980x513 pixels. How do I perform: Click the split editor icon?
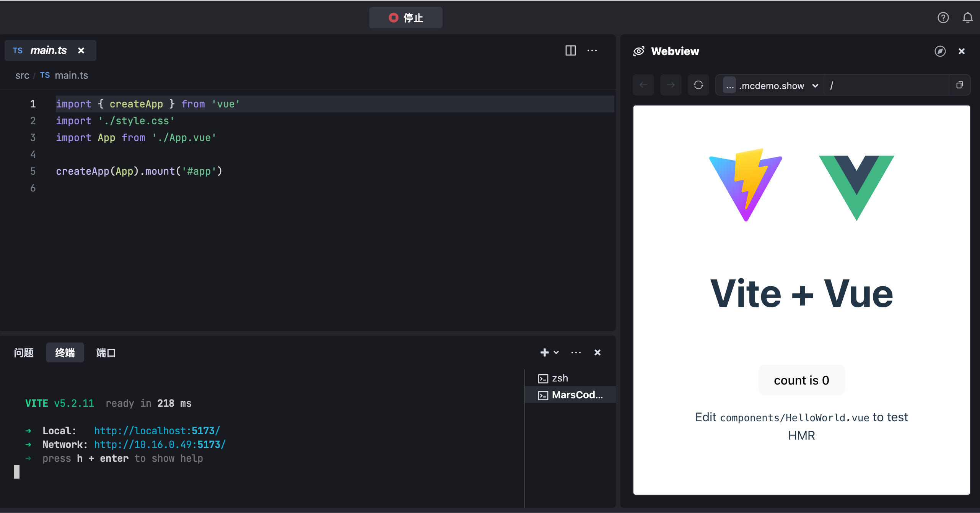[570, 50]
